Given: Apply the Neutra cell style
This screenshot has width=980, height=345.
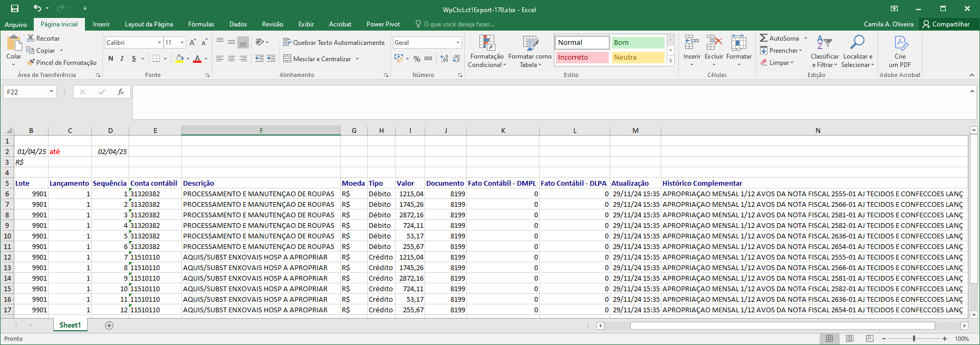Looking at the screenshot, I should (638, 57).
